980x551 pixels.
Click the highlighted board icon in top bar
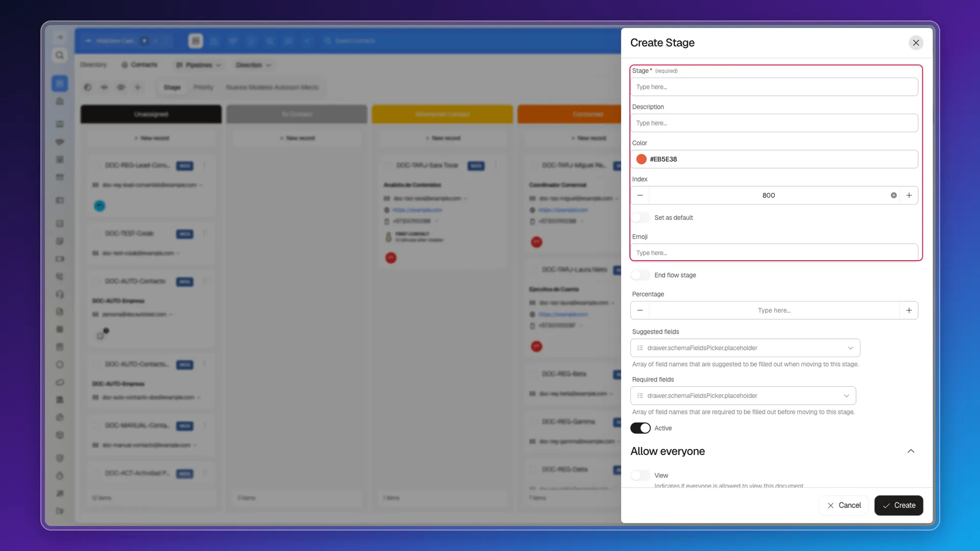click(195, 41)
